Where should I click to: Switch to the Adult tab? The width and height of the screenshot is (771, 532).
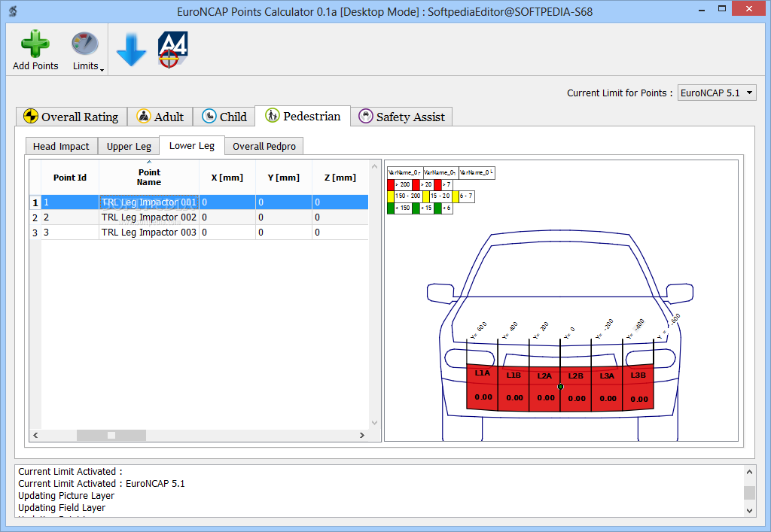pos(160,117)
